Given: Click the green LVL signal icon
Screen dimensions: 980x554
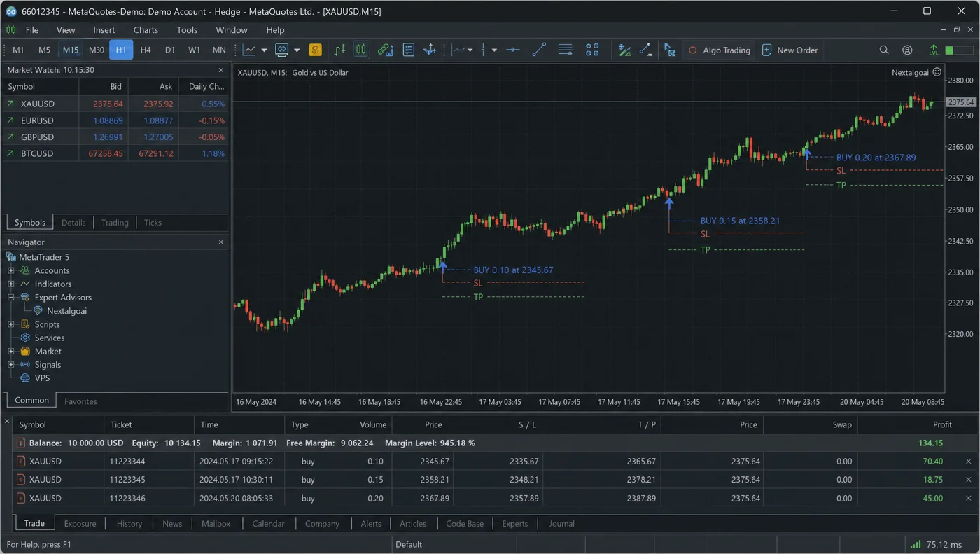Looking at the screenshot, I should point(934,50).
